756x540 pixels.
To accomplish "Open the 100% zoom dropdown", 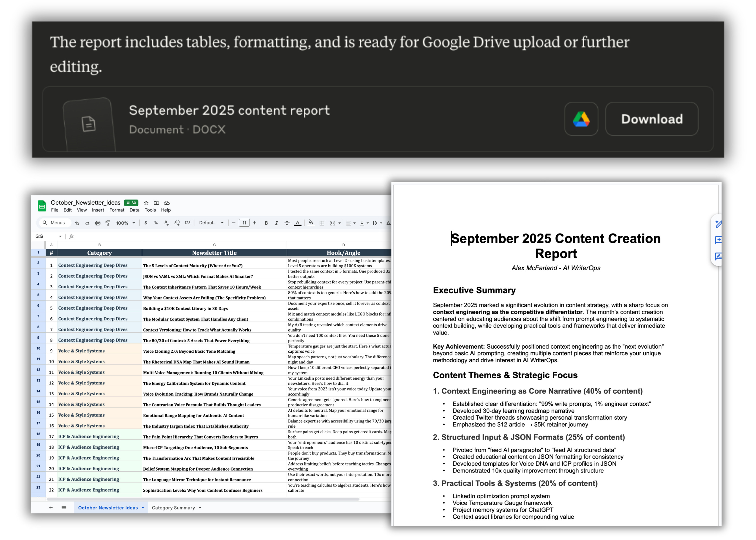I will (125, 223).
